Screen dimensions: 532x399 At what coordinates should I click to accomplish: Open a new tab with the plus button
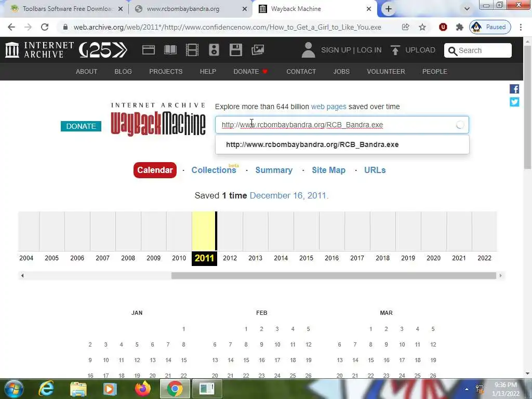point(389,9)
